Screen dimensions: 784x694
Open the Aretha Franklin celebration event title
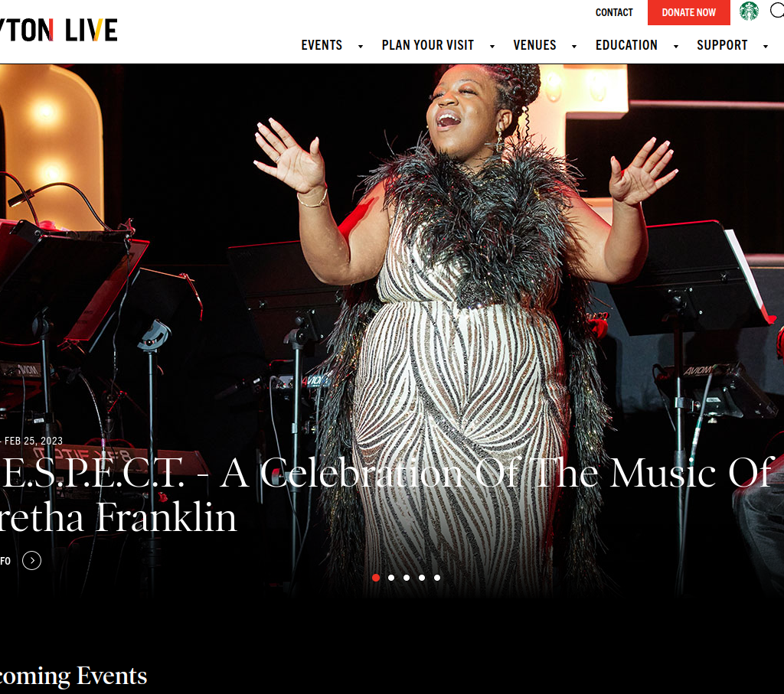[x=386, y=494]
